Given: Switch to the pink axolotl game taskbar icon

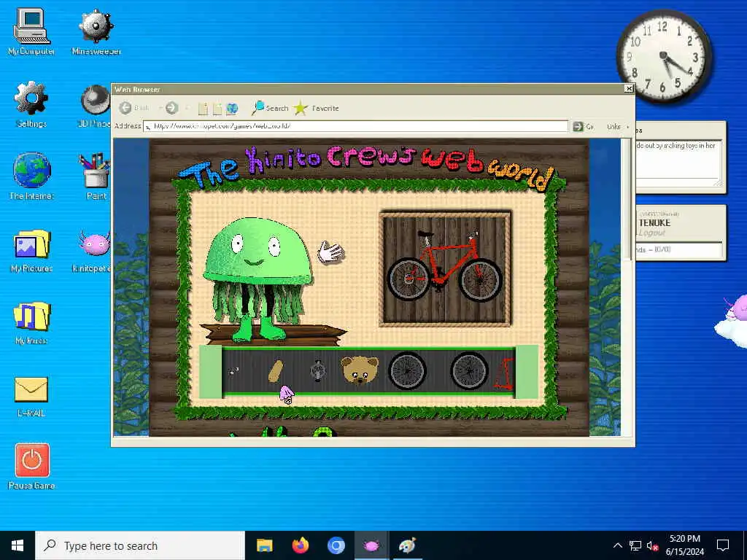Looking at the screenshot, I should tap(371, 545).
